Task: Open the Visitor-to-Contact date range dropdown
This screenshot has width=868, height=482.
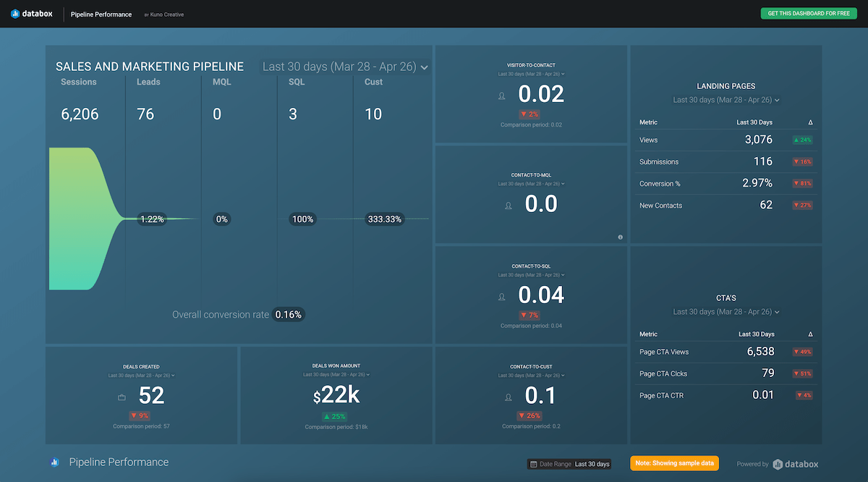Action: 531,74
